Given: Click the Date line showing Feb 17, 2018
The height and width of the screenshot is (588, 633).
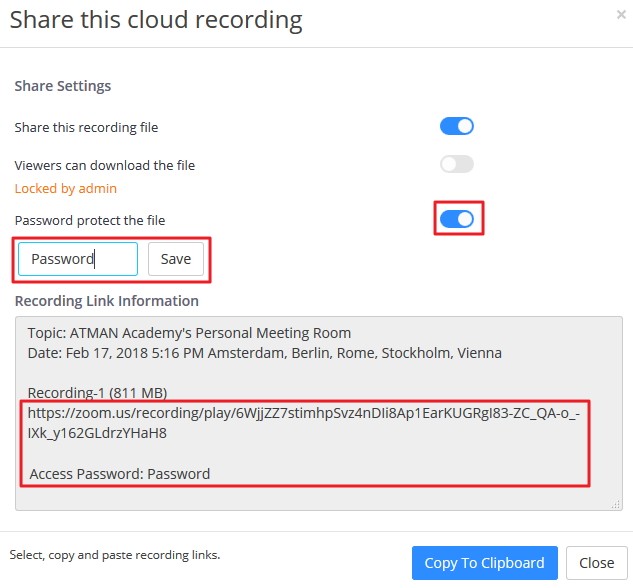Looking at the screenshot, I should coord(264,352).
